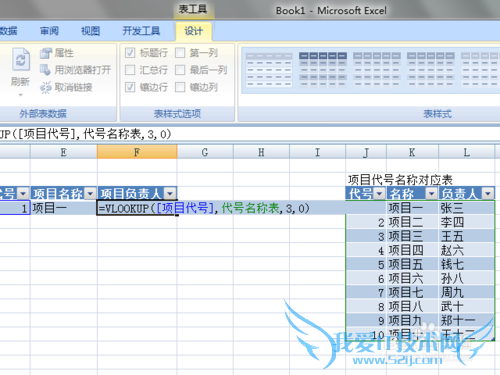Select column H header

tap(261, 152)
